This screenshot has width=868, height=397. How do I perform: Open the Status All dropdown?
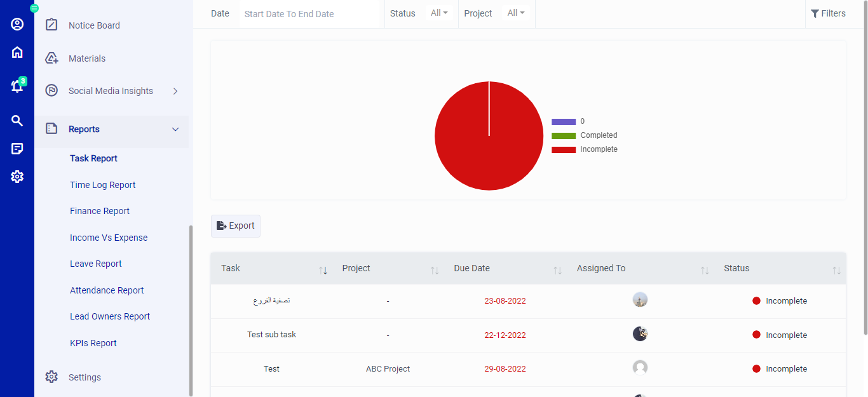click(440, 13)
